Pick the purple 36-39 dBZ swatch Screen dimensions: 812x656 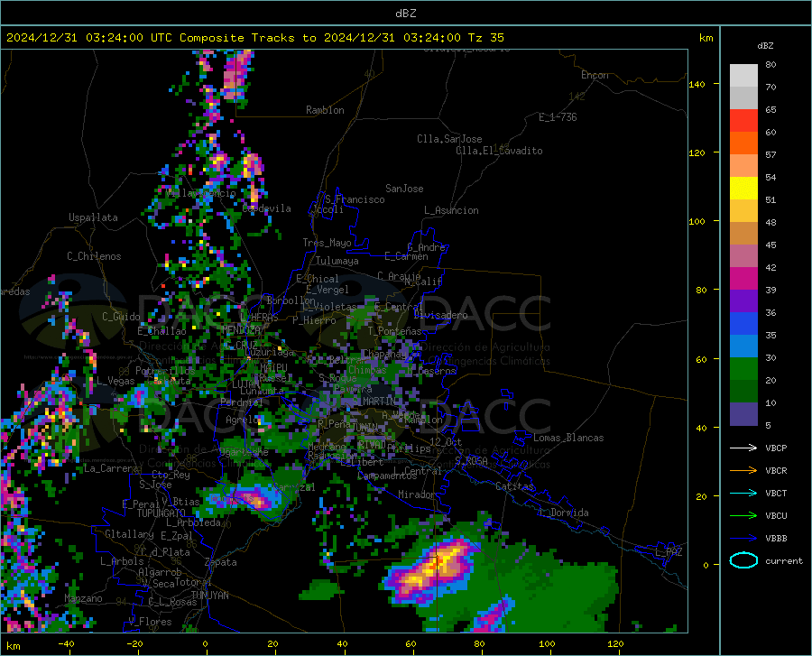pos(743,300)
